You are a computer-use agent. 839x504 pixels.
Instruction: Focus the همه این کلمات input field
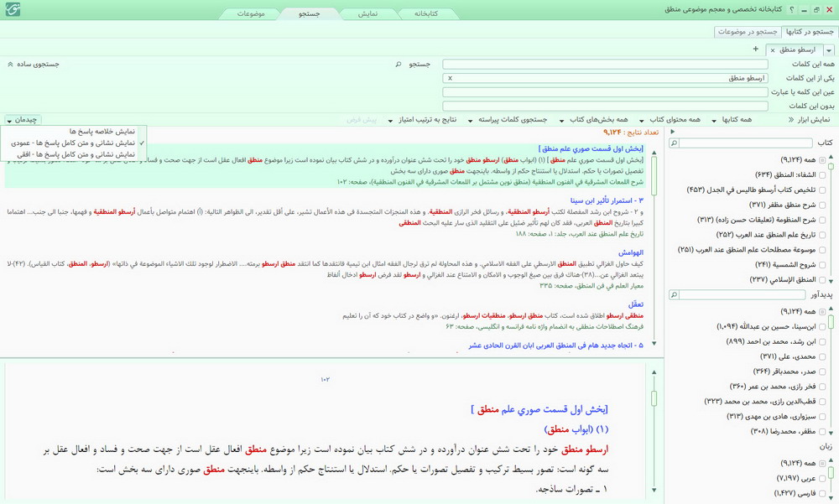point(605,65)
